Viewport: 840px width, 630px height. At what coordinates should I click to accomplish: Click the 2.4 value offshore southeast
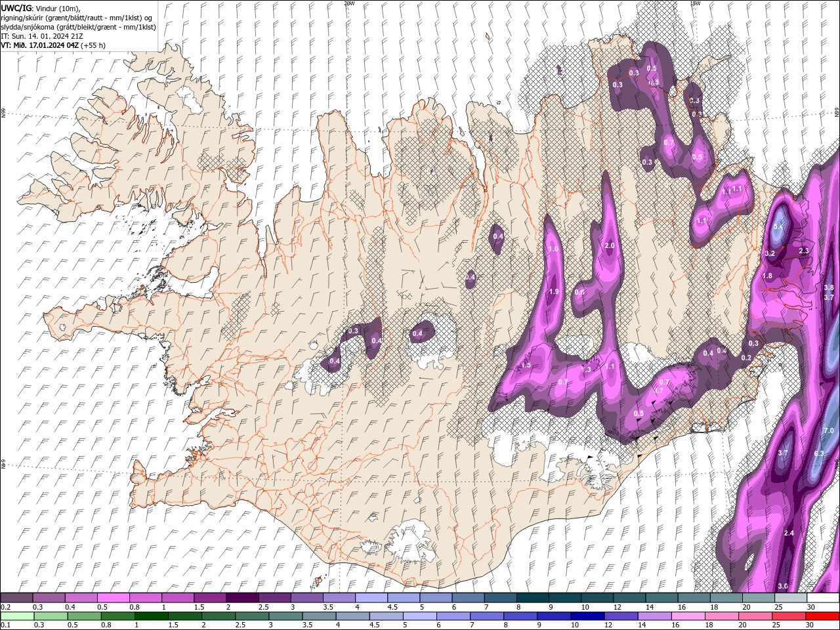pyautogui.click(x=789, y=533)
